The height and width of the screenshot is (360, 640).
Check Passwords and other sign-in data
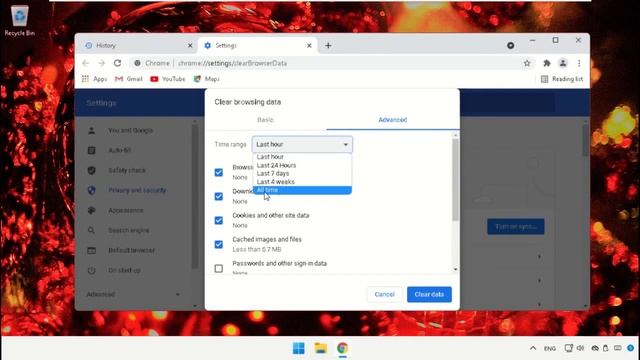[x=219, y=269]
